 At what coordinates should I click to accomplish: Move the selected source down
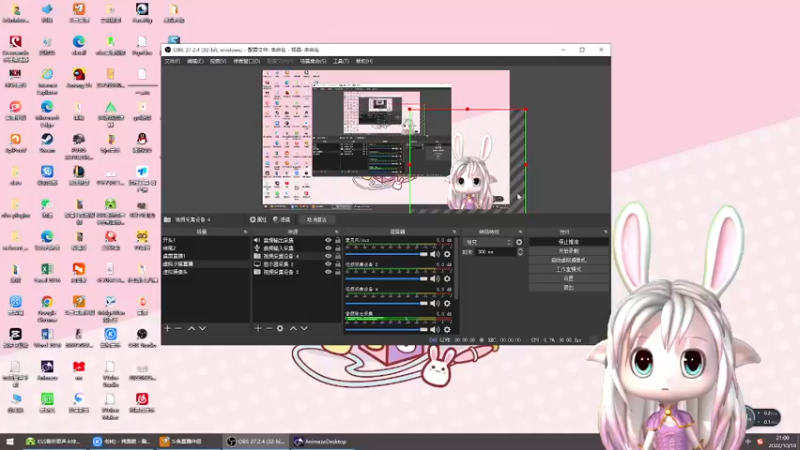(x=304, y=329)
